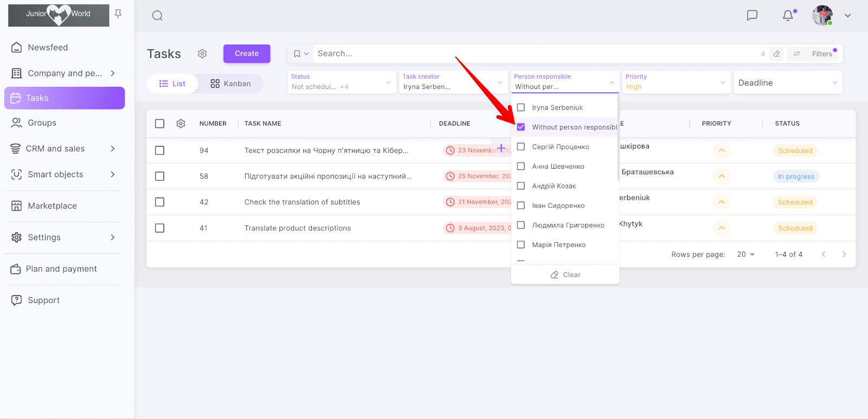Click the search magnifier icon in top bar

[x=157, y=16]
